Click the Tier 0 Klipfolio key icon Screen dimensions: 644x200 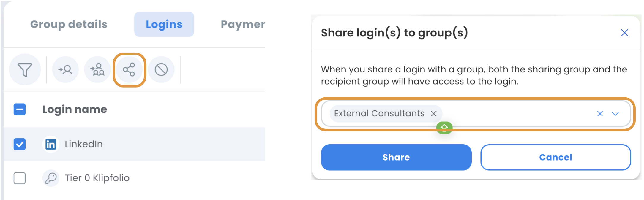click(51, 178)
